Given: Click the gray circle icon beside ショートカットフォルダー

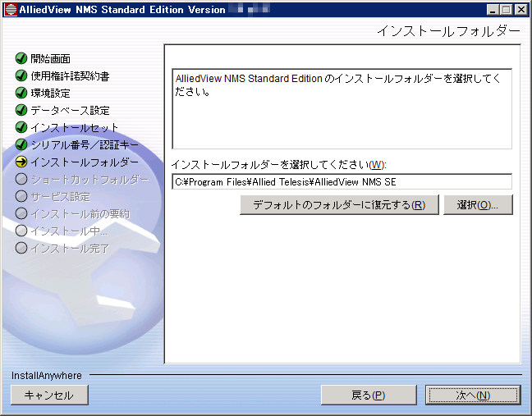Looking at the screenshot, I should (21, 180).
